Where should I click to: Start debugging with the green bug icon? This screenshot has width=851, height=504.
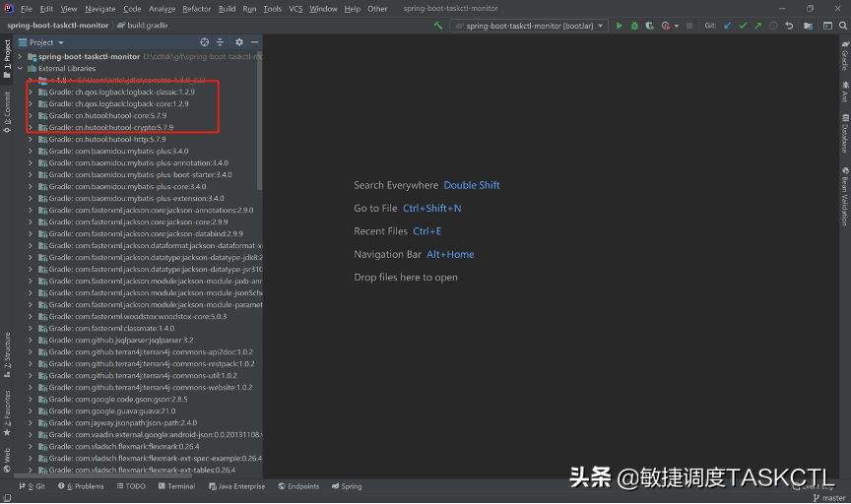click(634, 26)
